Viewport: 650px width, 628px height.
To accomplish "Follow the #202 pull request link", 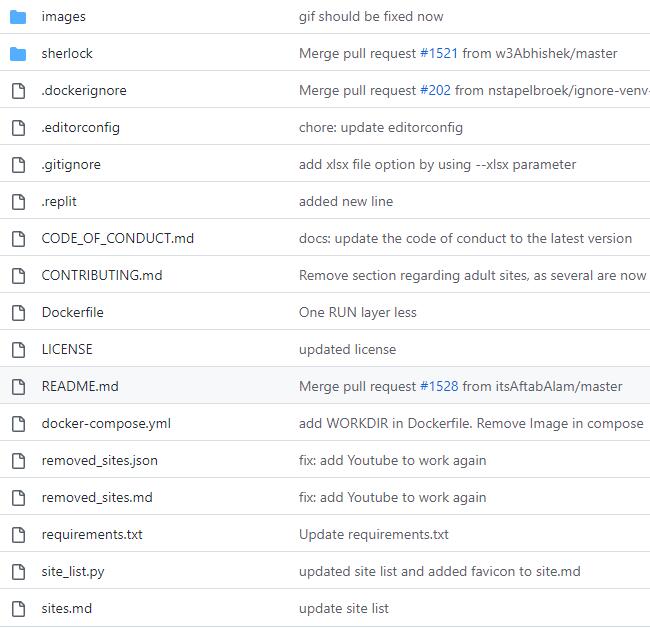I will tap(435, 90).
